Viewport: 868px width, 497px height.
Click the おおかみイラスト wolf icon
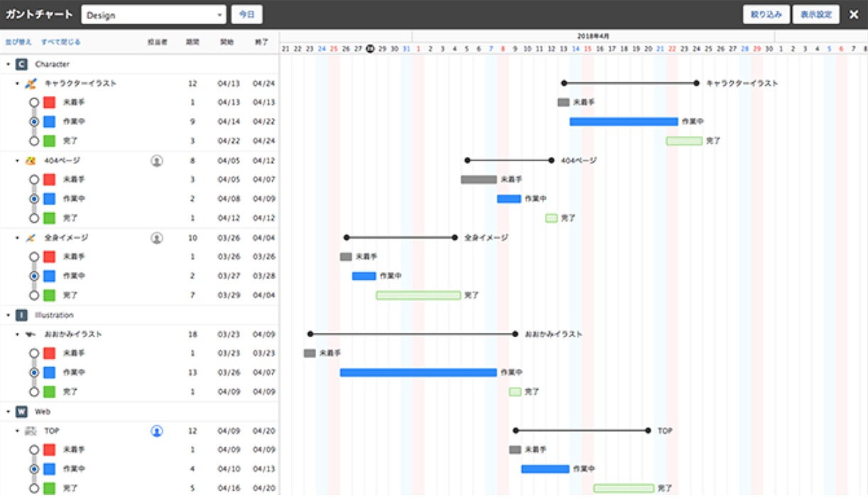click(x=30, y=334)
